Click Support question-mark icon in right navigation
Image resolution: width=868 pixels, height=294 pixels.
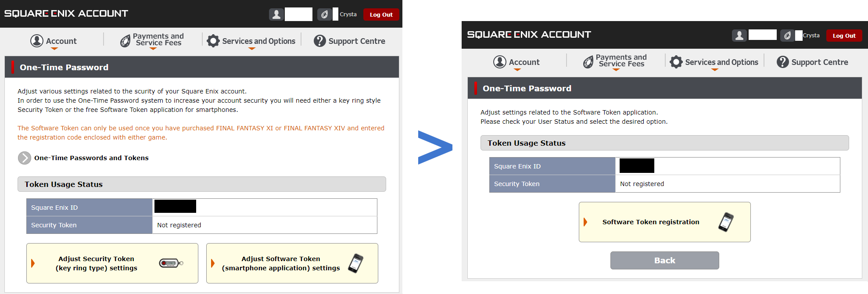coord(783,62)
